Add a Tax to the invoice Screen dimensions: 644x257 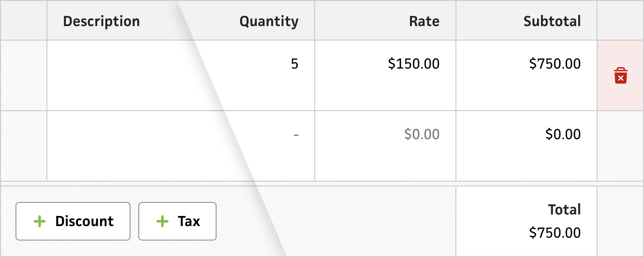coord(177,221)
